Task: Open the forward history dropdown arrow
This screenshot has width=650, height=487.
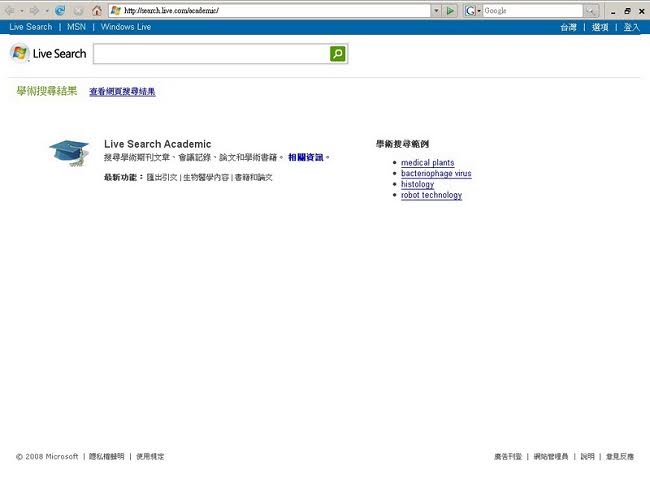Action: (x=47, y=11)
